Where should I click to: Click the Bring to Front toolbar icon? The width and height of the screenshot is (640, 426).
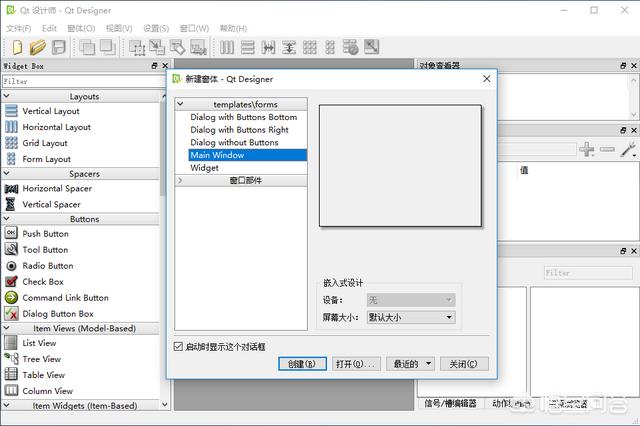coord(108,47)
